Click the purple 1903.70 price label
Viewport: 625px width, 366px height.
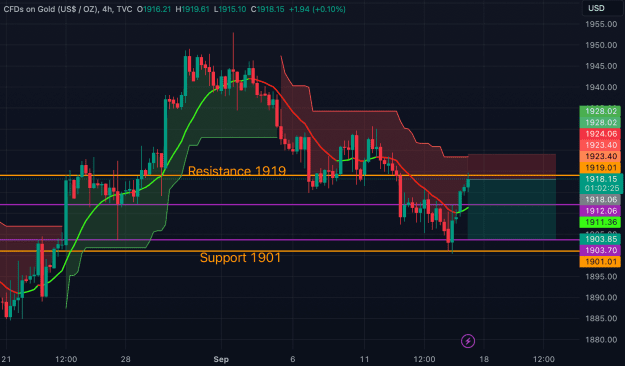click(600, 250)
